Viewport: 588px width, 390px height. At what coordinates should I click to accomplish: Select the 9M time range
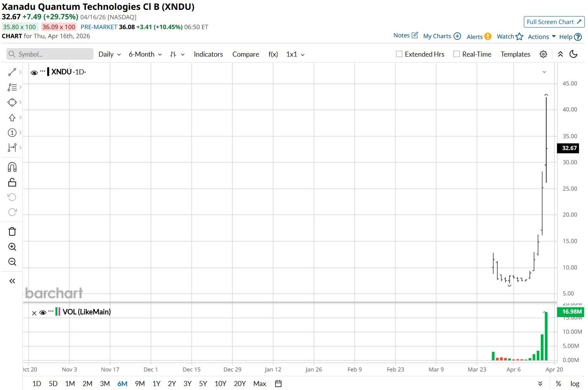point(140,384)
